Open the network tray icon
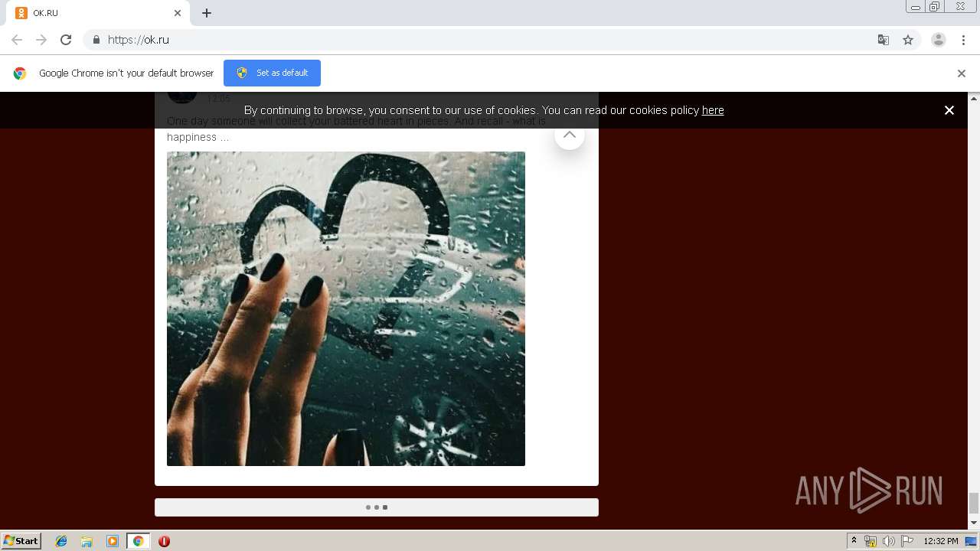Viewport: 980px width, 551px height. coord(871,541)
